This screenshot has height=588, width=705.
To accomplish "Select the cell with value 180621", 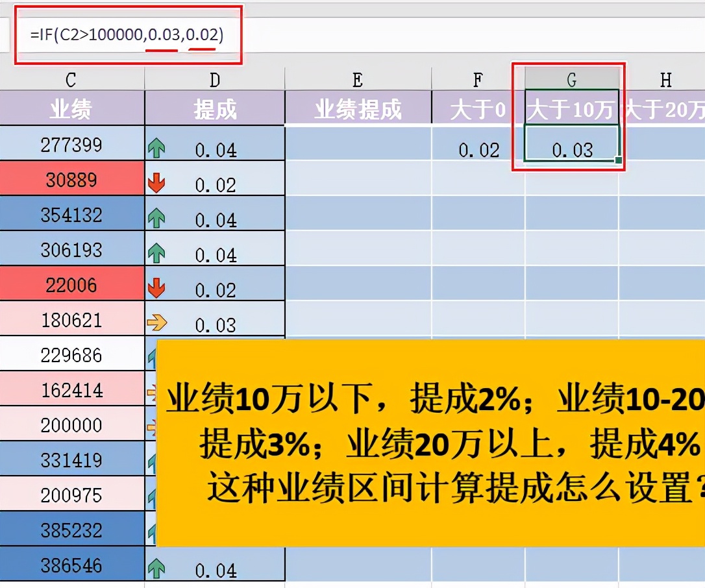I will [x=72, y=318].
